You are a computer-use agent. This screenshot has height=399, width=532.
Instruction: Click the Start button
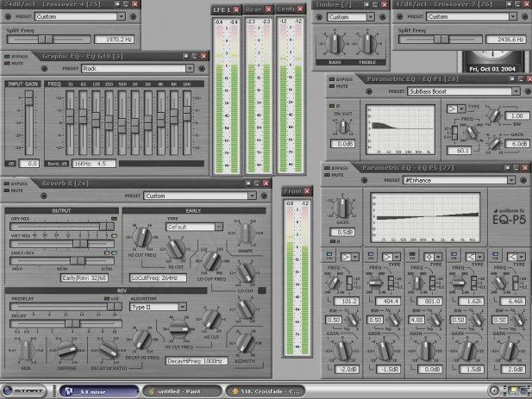[x=26, y=390]
